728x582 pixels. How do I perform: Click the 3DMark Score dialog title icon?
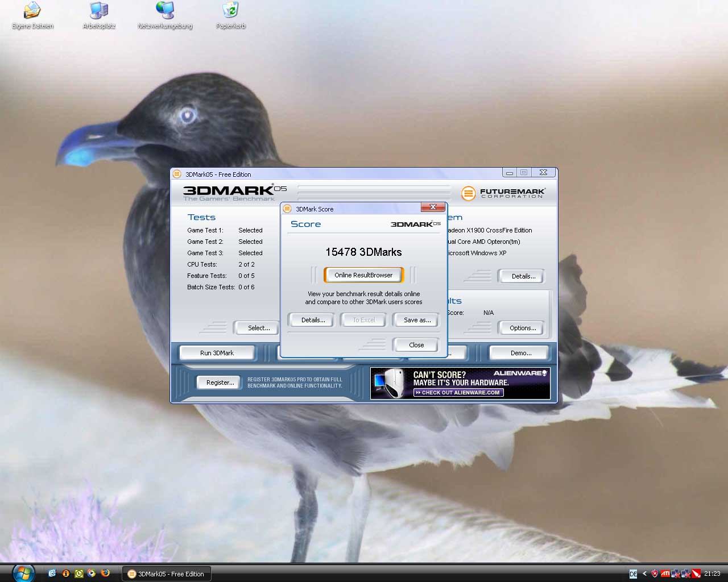[x=287, y=209]
